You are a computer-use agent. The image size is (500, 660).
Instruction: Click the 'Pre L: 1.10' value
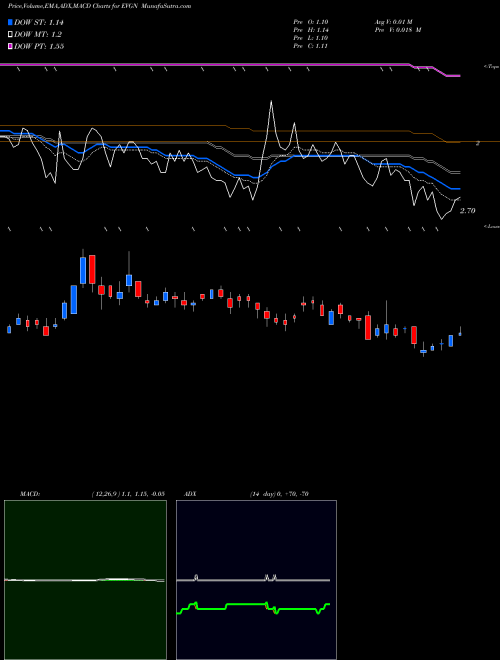(x=311, y=38)
